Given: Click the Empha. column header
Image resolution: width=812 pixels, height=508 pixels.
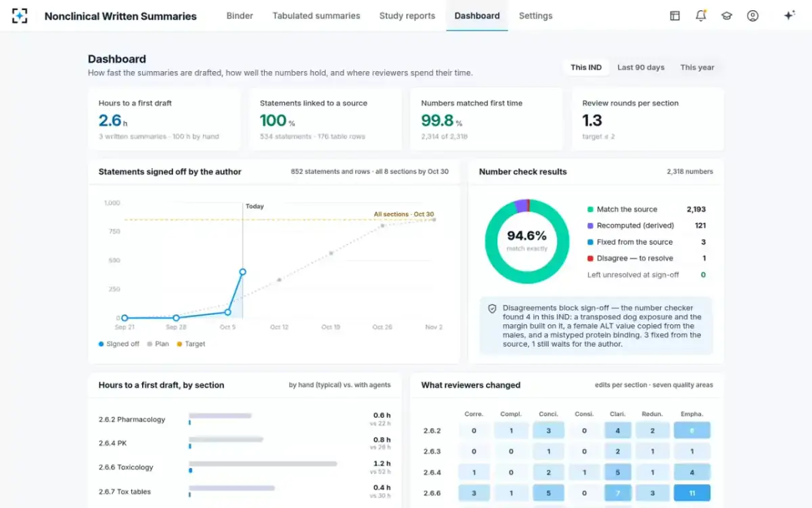Looking at the screenshot, I should [x=692, y=414].
